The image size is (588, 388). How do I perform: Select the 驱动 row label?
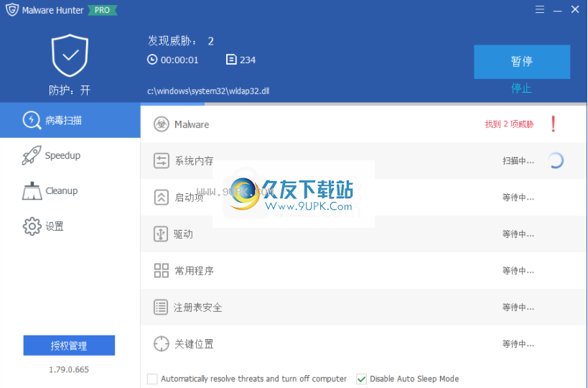click(x=183, y=234)
